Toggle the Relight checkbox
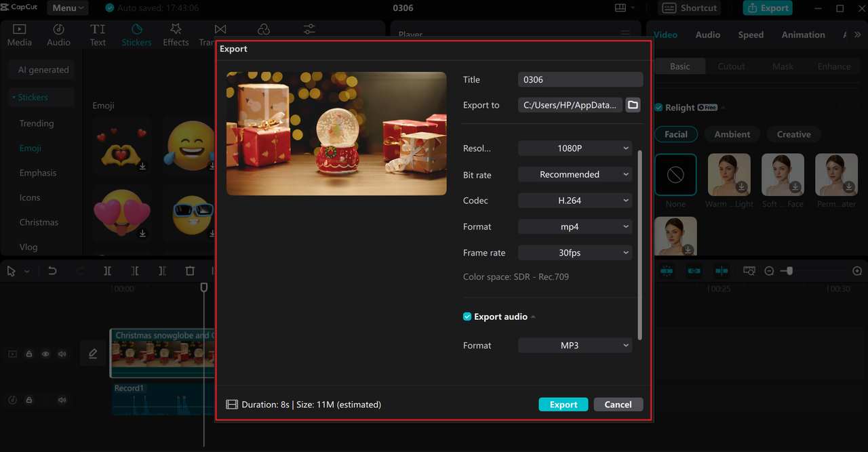 [658, 107]
